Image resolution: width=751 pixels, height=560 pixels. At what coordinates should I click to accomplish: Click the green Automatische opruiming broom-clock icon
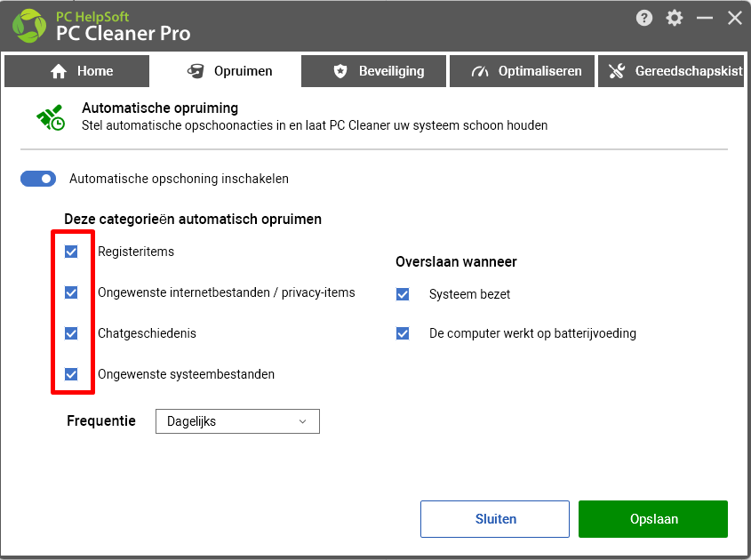(51, 117)
